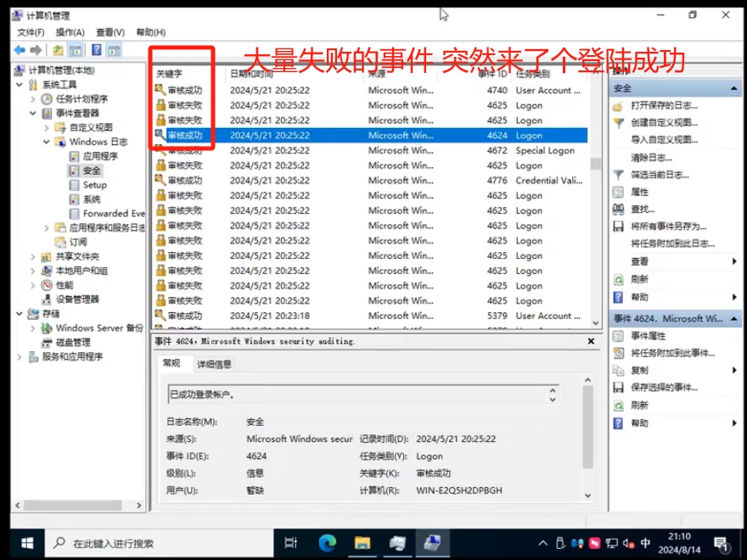
Task: Click the tree pane horizontal scrollbar
Action: tap(73, 505)
